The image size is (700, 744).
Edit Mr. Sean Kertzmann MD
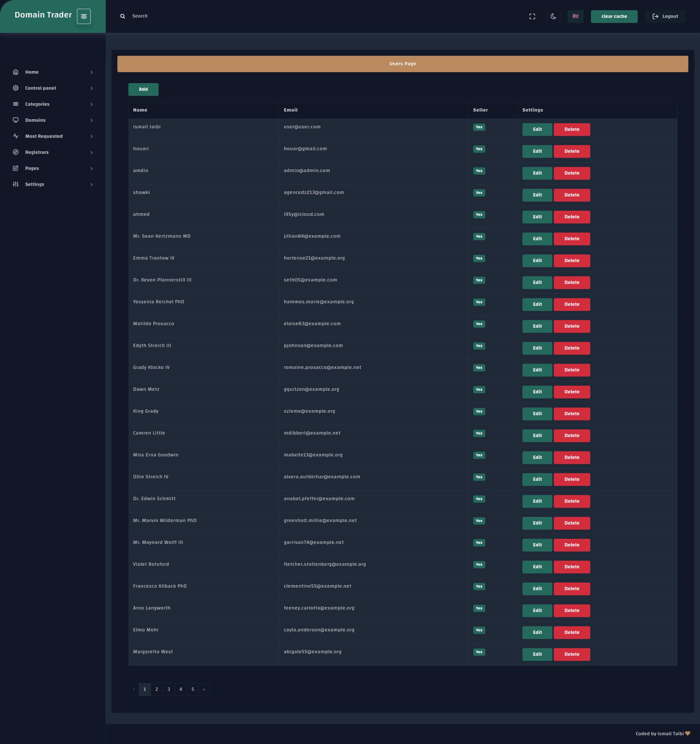[537, 239]
